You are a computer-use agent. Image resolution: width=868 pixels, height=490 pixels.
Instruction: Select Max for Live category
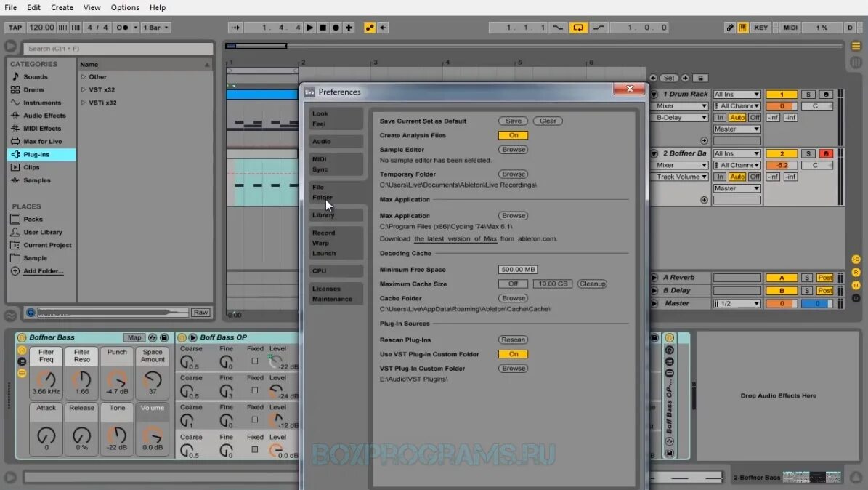(x=43, y=141)
